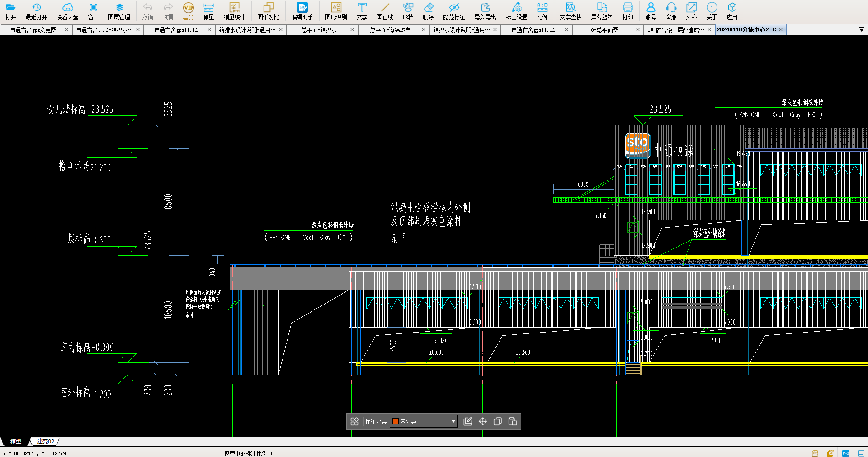The width and height of the screenshot is (868, 457).
Task: Open the 比例 scale settings
Action: click(542, 11)
